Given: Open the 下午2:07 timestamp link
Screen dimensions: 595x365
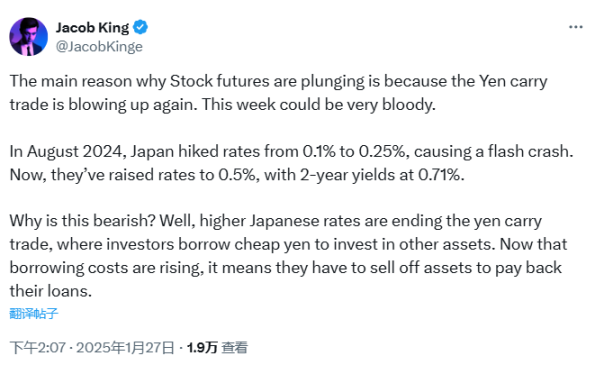Looking at the screenshot, I should (38, 348).
